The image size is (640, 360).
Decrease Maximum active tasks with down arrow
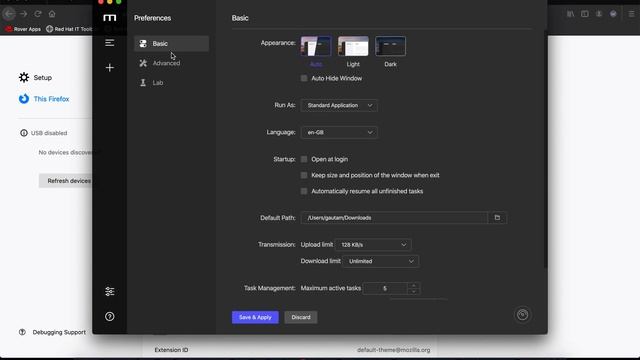click(x=414, y=291)
